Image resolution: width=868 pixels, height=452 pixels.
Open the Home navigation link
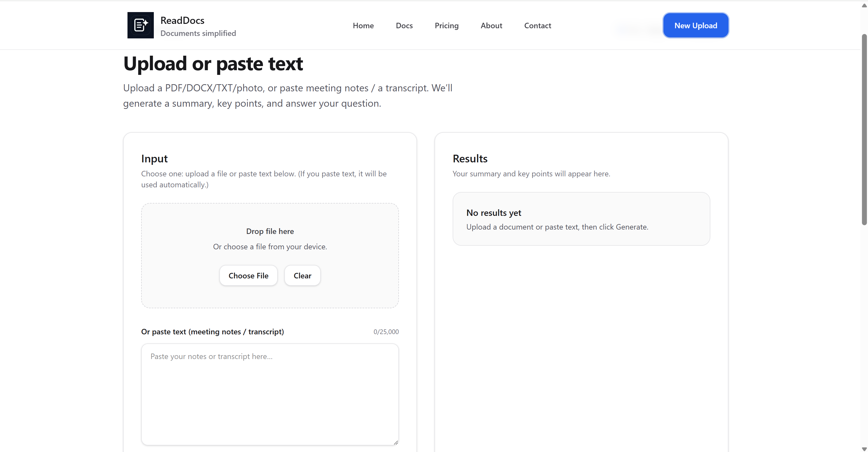(x=363, y=25)
